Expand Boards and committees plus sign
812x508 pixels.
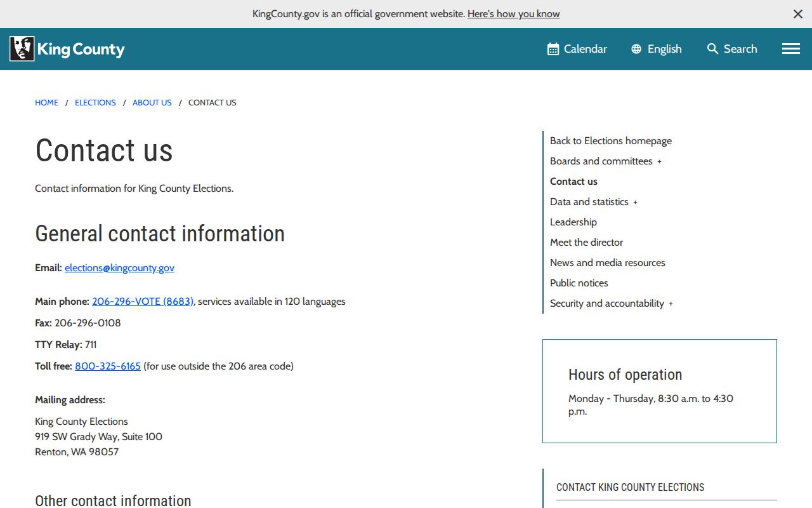click(660, 162)
